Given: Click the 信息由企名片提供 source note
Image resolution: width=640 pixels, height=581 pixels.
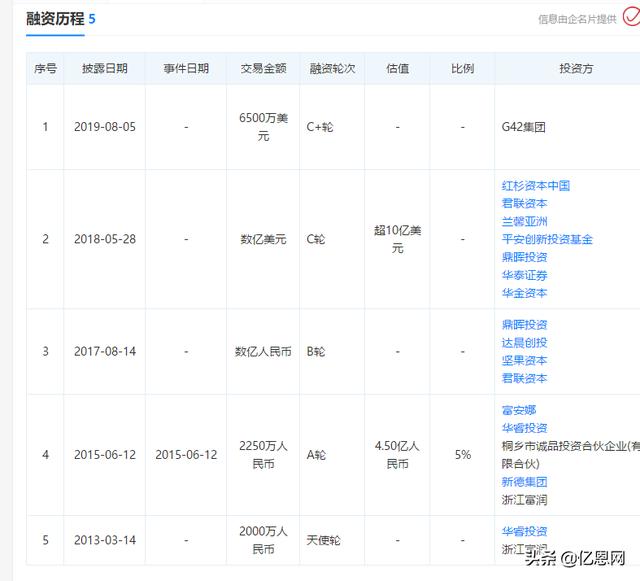Looking at the screenshot, I should pyautogui.click(x=577, y=19).
